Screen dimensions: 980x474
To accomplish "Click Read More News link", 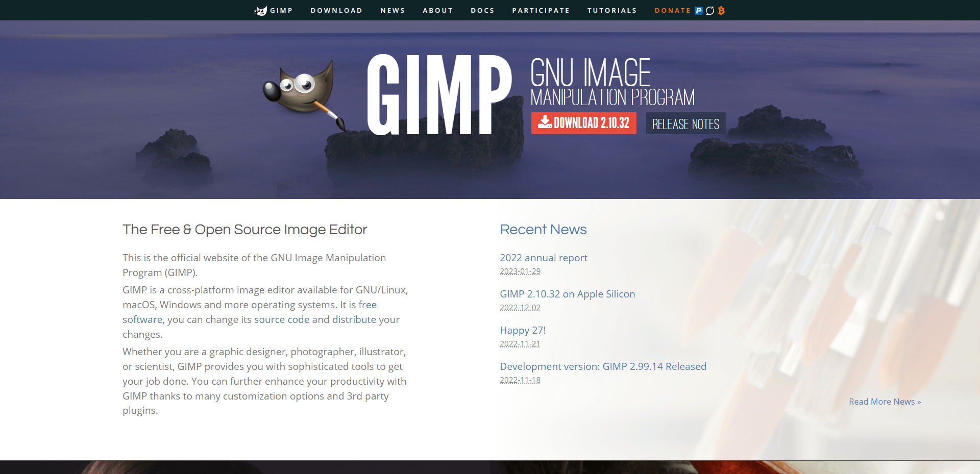I will pyautogui.click(x=885, y=402).
